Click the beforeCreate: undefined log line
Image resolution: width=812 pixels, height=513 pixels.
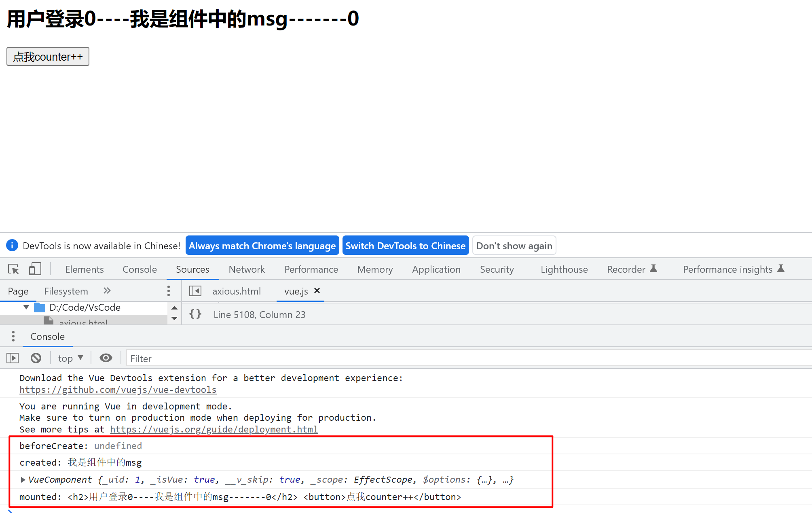tap(81, 446)
